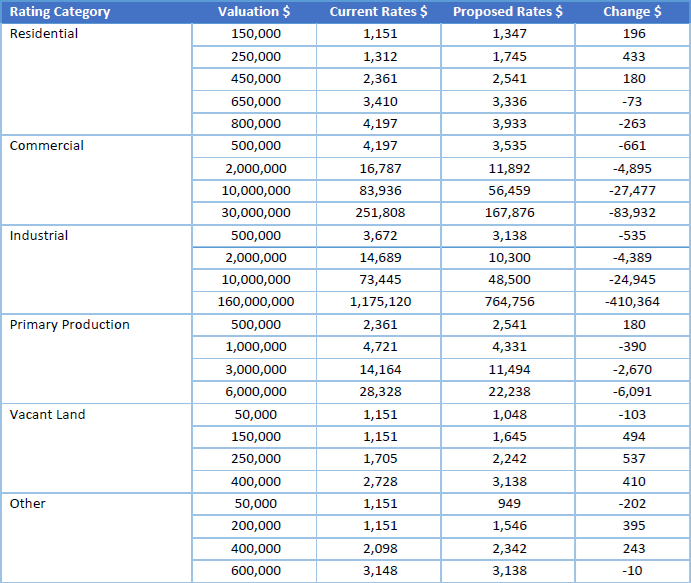This screenshot has width=691, height=583.
Task: Click proposed rate value 11,892
Action: 509,169
